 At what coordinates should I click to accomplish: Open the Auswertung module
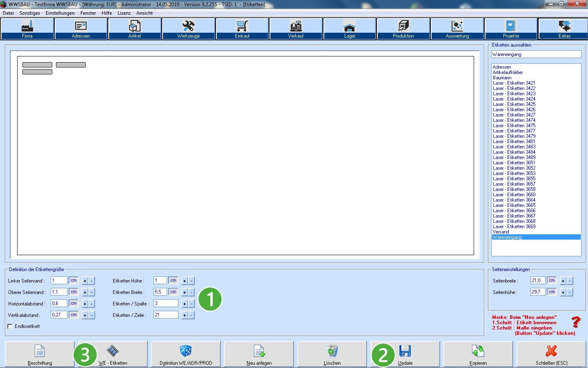point(457,29)
